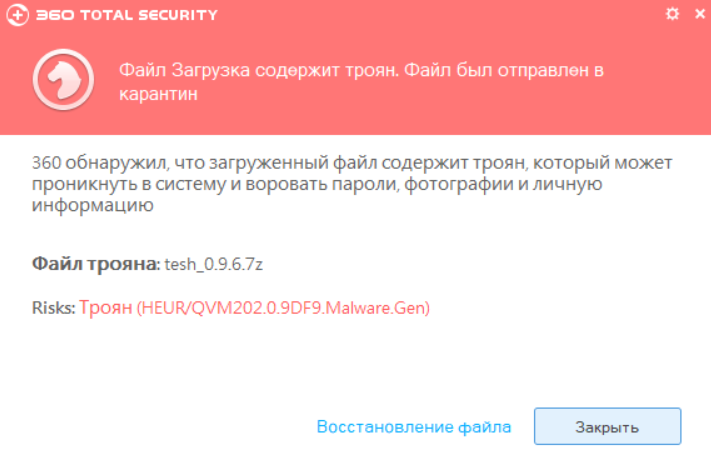Click the header line Файл Загрузка содержит троян
Screen dimensions: 711x462
point(259,70)
